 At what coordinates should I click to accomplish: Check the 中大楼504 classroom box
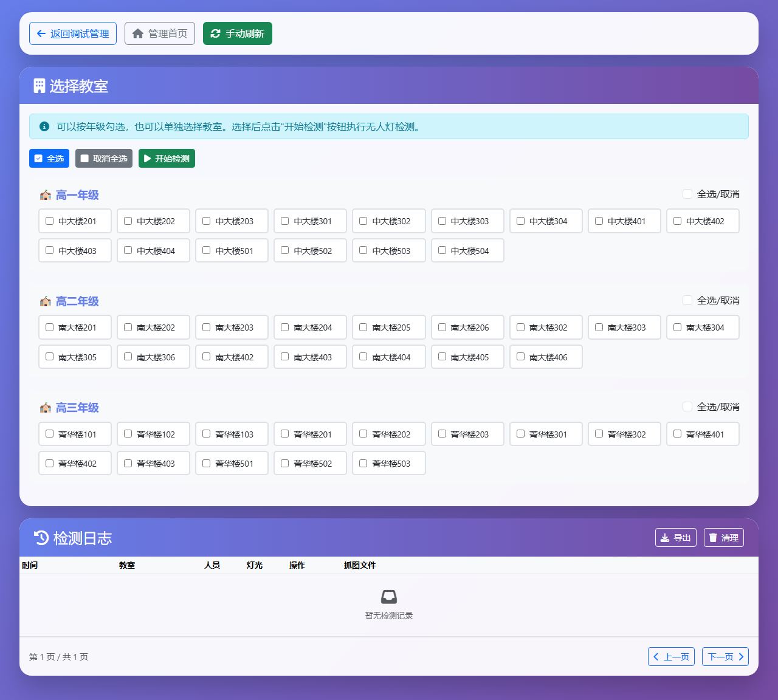[x=442, y=250]
